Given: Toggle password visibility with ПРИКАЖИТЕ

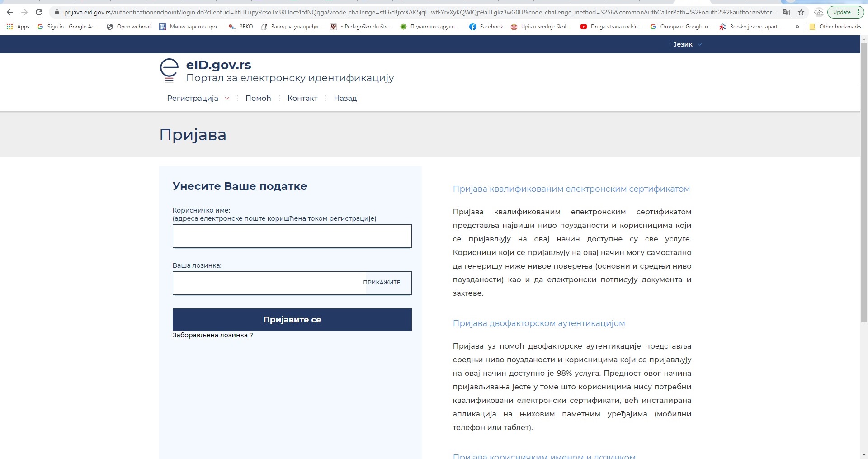Looking at the screenshot, I should tap(382, 283).
